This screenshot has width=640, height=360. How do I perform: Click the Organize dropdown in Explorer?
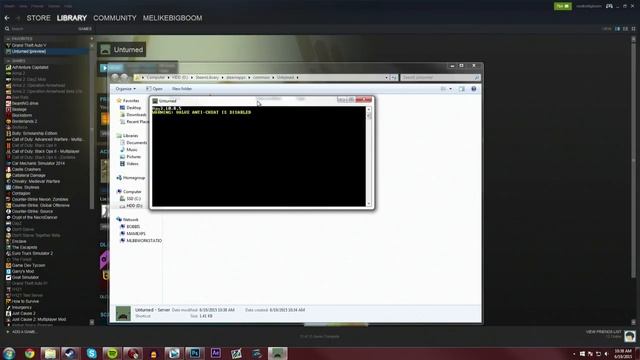pyautogui.click(x=125, y=89)
